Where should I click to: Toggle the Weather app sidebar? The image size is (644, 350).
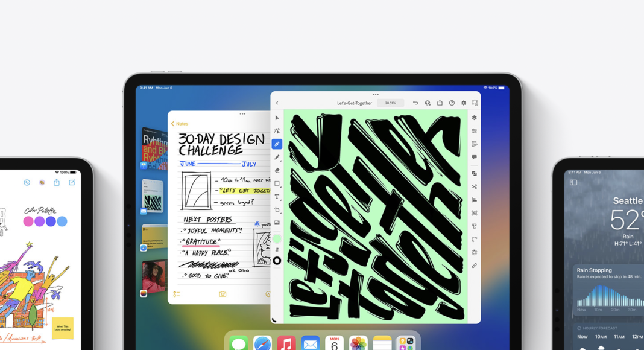point(573,182)
